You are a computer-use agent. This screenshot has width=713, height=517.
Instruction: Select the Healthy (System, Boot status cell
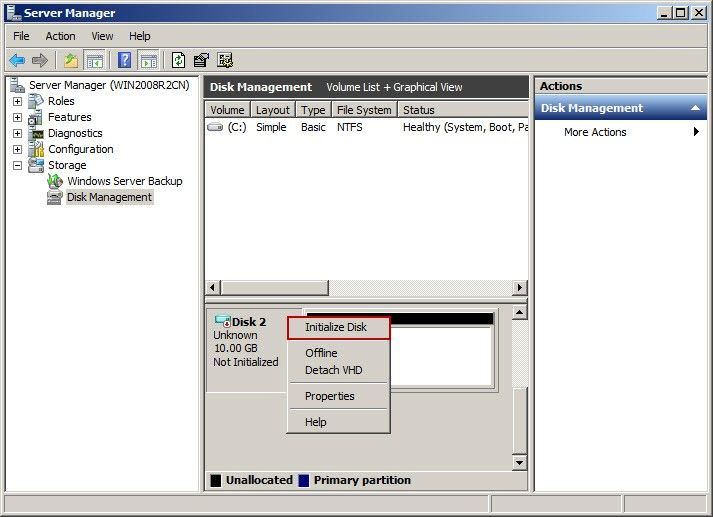pyautogui.click(x=466, y=127)
